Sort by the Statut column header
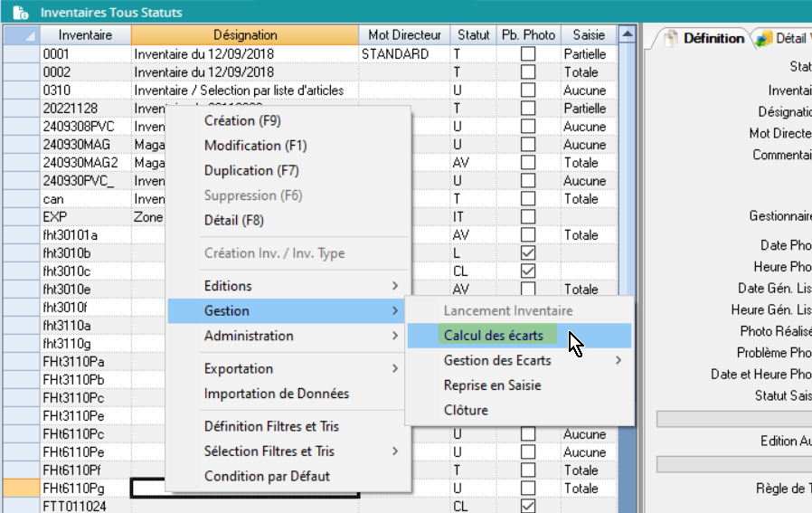The width and height of the screenshot is (812, 513). (473, 35)
